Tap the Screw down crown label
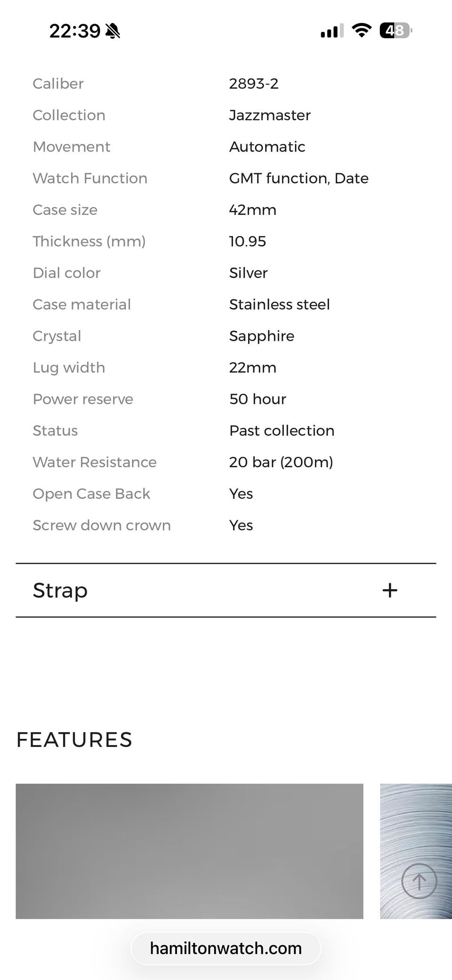 coord(102,525)
